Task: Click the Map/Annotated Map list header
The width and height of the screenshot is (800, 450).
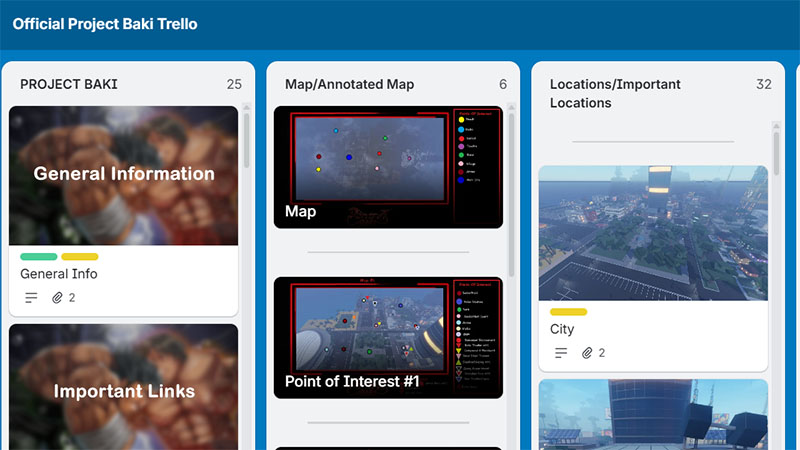Action: 349,84
